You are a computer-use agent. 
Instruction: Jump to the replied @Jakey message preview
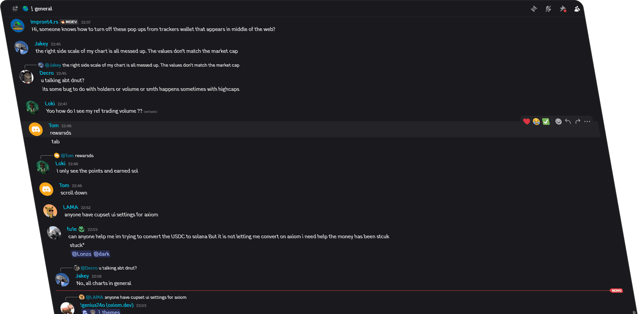click(151, 65)
